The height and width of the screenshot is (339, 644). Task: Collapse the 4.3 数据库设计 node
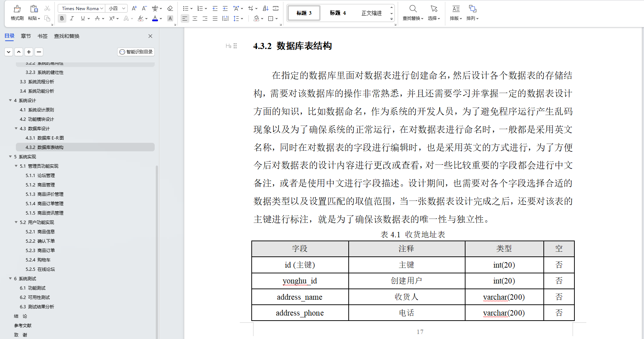coord(16,128)
